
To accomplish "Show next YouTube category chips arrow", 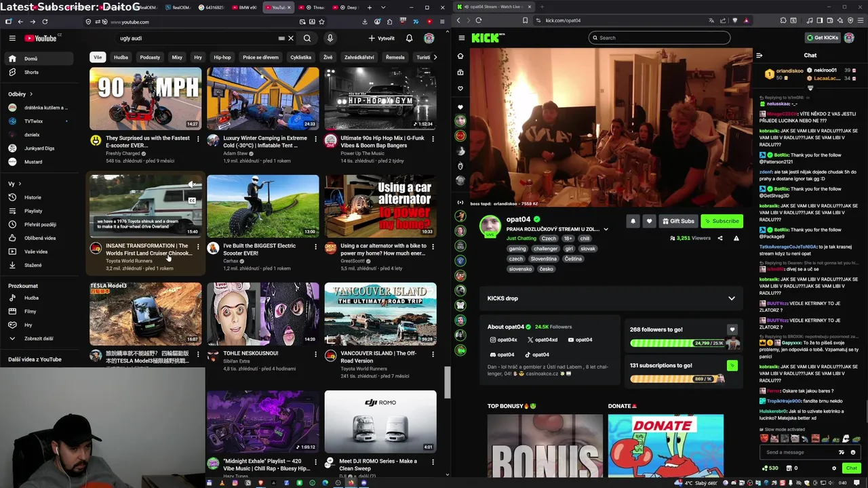I will (x=435, y=57).
